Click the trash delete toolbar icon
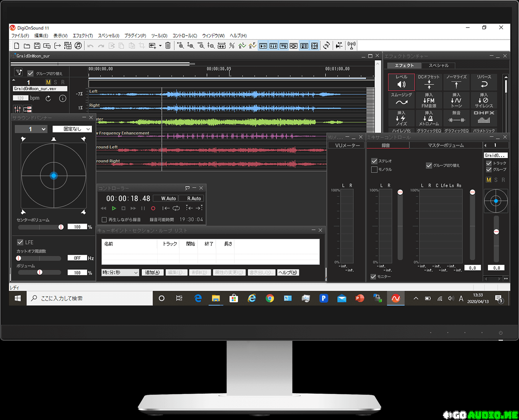This screenshot has width=519, height=420. [168, 46]
